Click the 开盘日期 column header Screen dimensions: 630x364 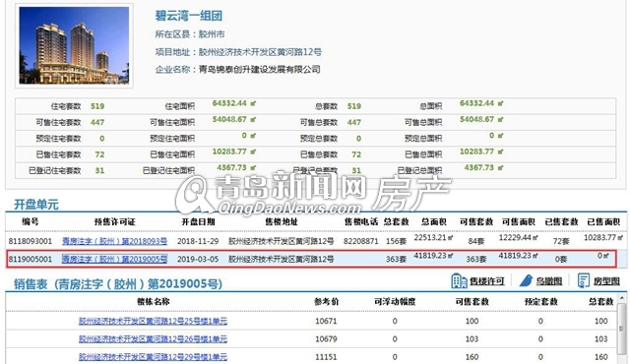coord(198,222)
